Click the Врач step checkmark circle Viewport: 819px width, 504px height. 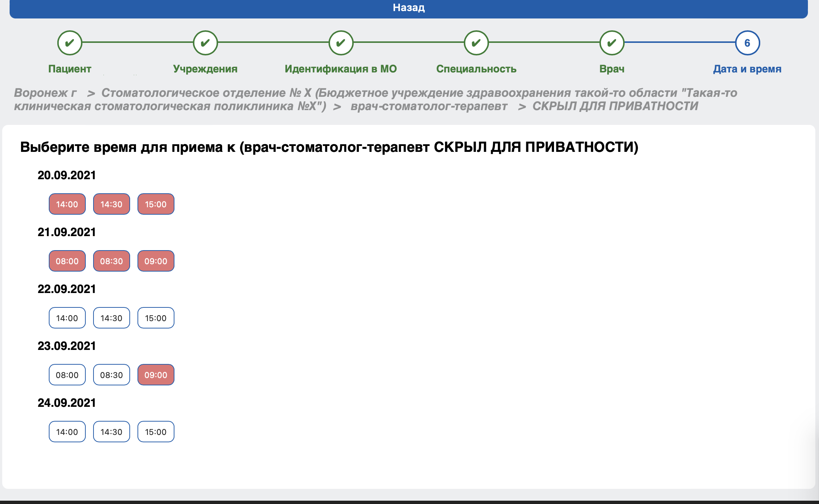tap(612, 43)
